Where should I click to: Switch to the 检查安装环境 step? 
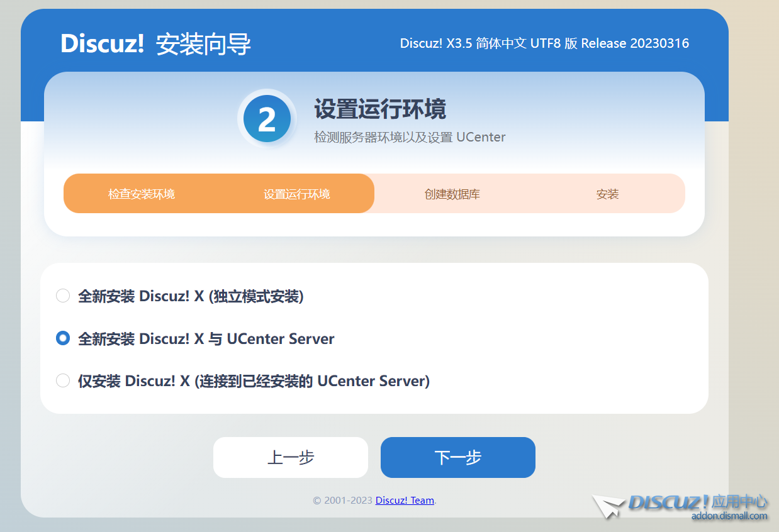click(142, 194)
